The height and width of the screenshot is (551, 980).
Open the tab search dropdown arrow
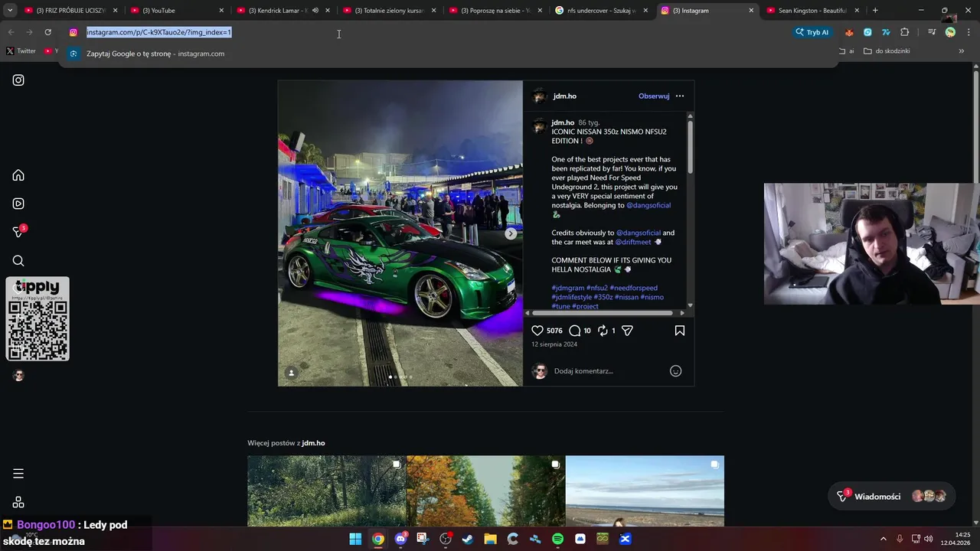pyautogui.click(x=10, y=11)
